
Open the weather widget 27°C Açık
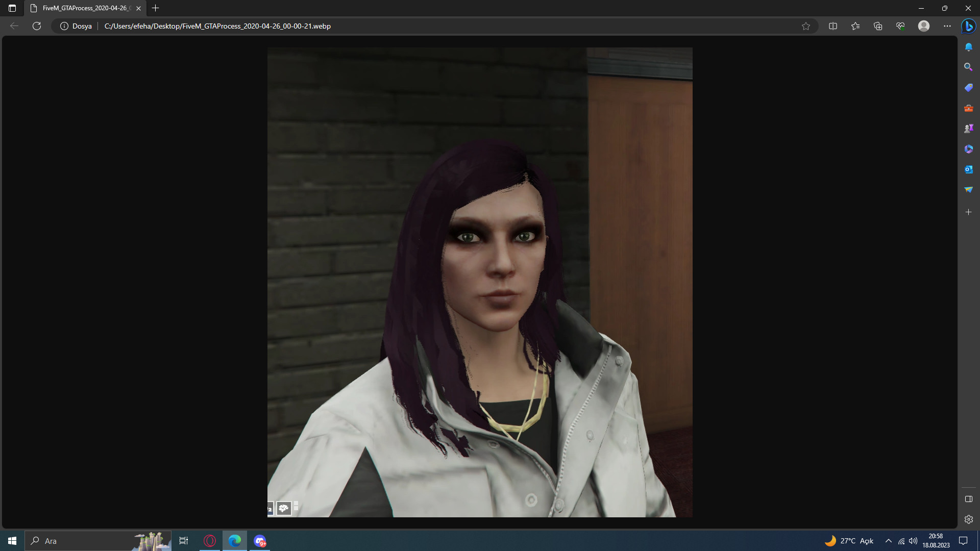(849, 541)
